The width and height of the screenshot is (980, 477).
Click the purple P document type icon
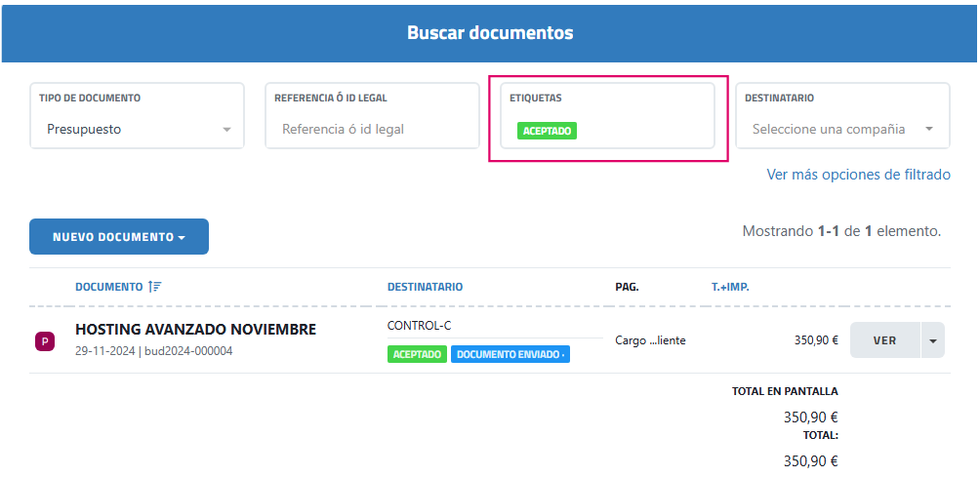[x=44, y=340]
